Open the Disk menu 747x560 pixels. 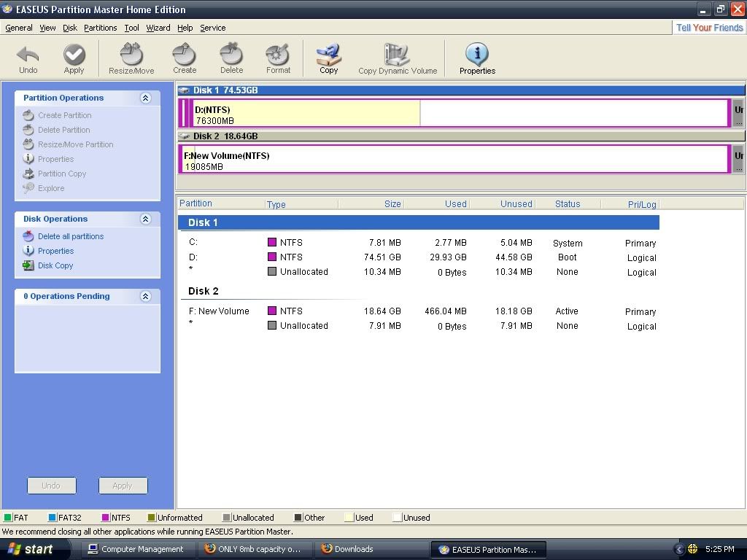(x=70, y=28)
